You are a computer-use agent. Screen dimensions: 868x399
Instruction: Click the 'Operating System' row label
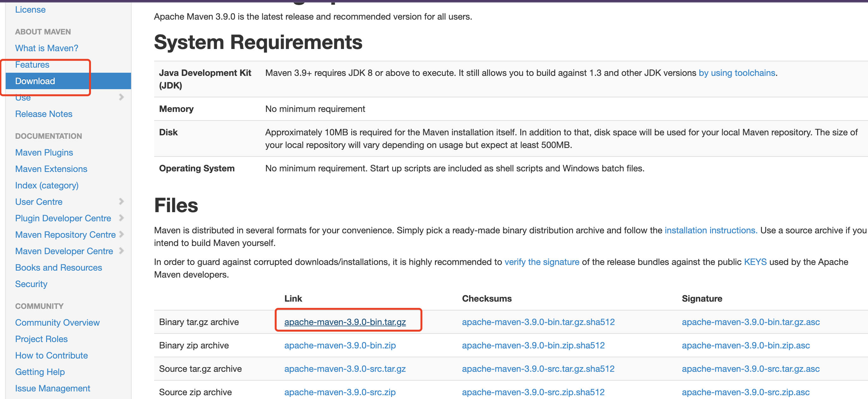[x=196, y=168]
